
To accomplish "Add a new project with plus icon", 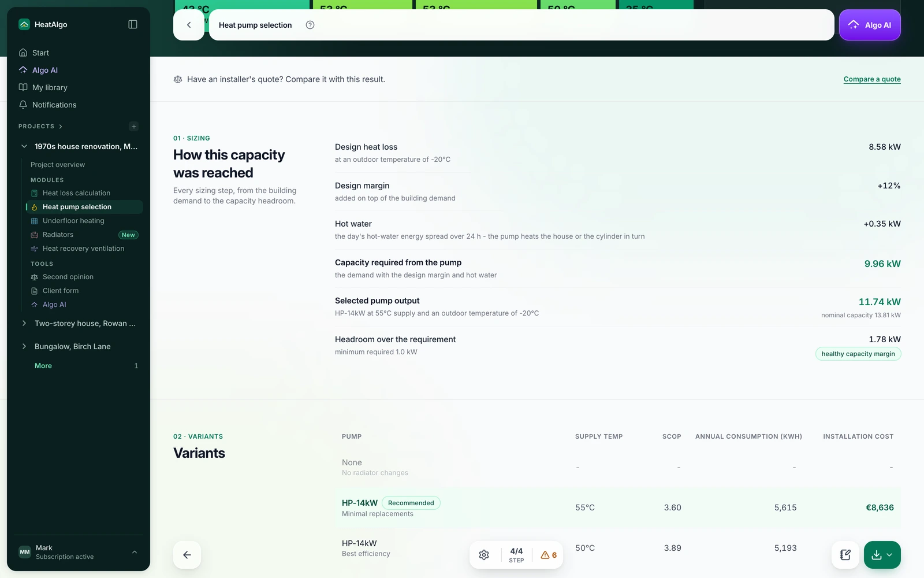I will point(134,127).
